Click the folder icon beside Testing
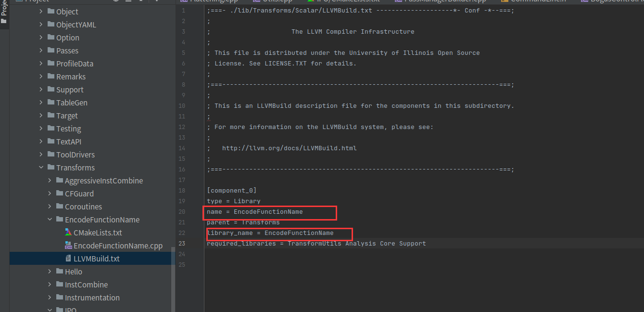644x312 pixels. click(x=51, y=129)
